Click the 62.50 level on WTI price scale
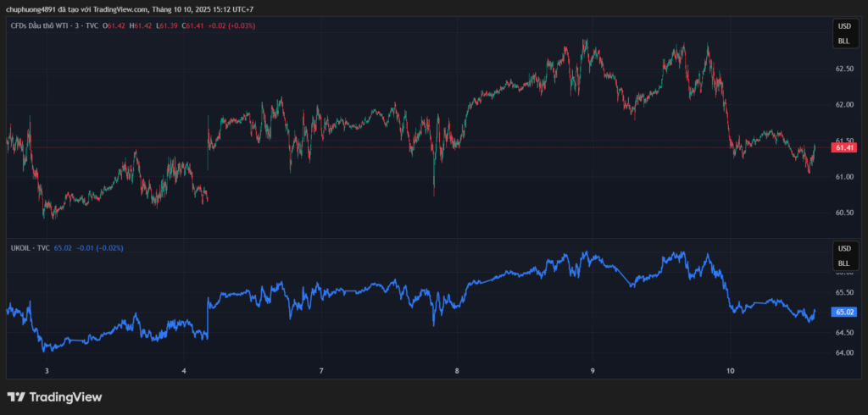Viewport: 868px width, 415px height. point(844,69)
